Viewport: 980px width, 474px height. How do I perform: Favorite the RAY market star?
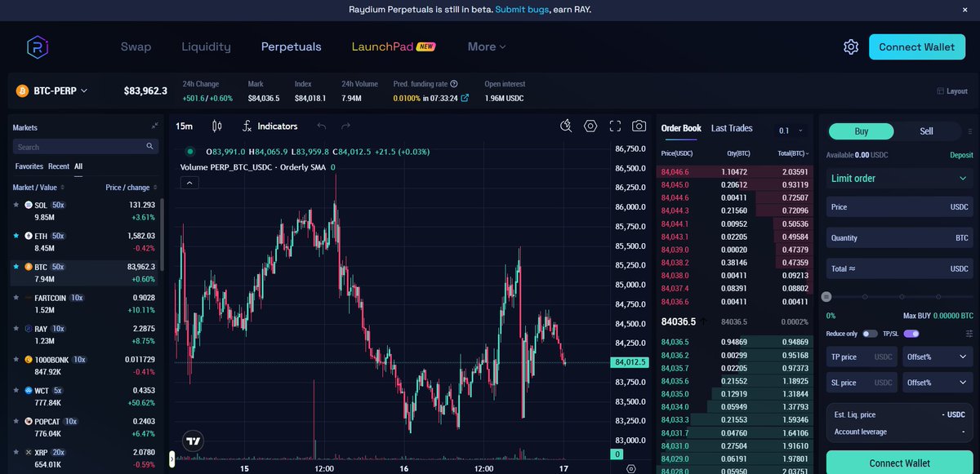[16, 329]
